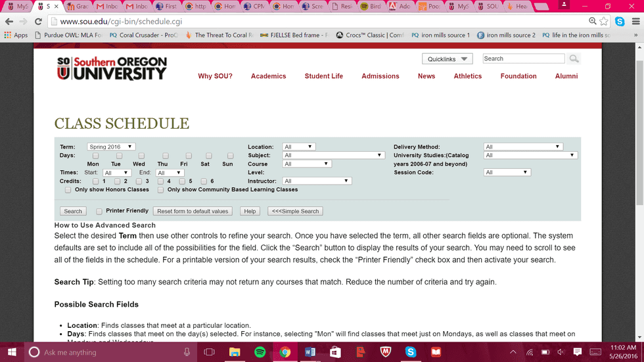This screenshot has height=362, width=644.
Task: Open the Quicklinks dropdown button
Action: tap(448, 59)
